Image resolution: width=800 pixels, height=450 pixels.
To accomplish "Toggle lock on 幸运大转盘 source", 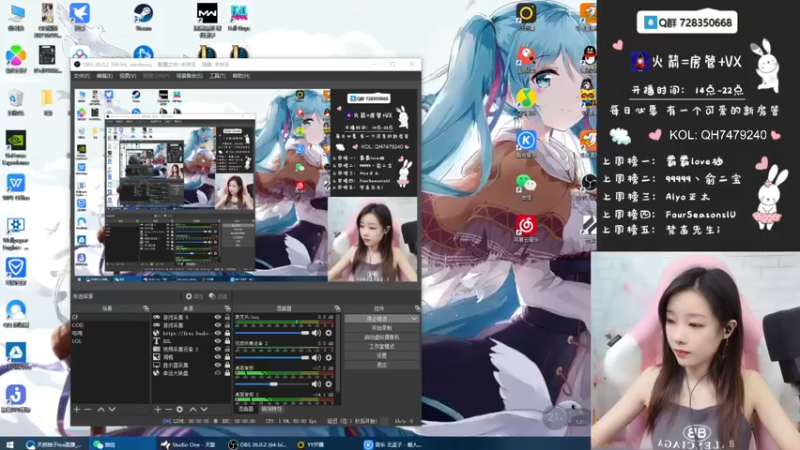I will (227, 373).
